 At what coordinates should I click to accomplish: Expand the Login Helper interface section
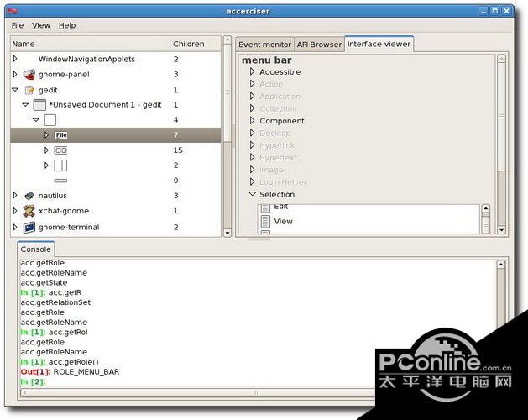[x=252, y=181]
